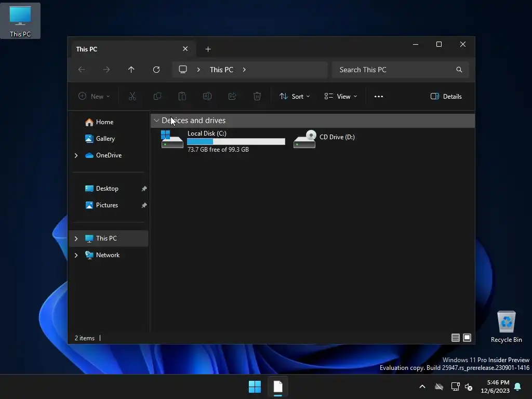
Task: Refresh the This PC view
Action: pos(156,70)
